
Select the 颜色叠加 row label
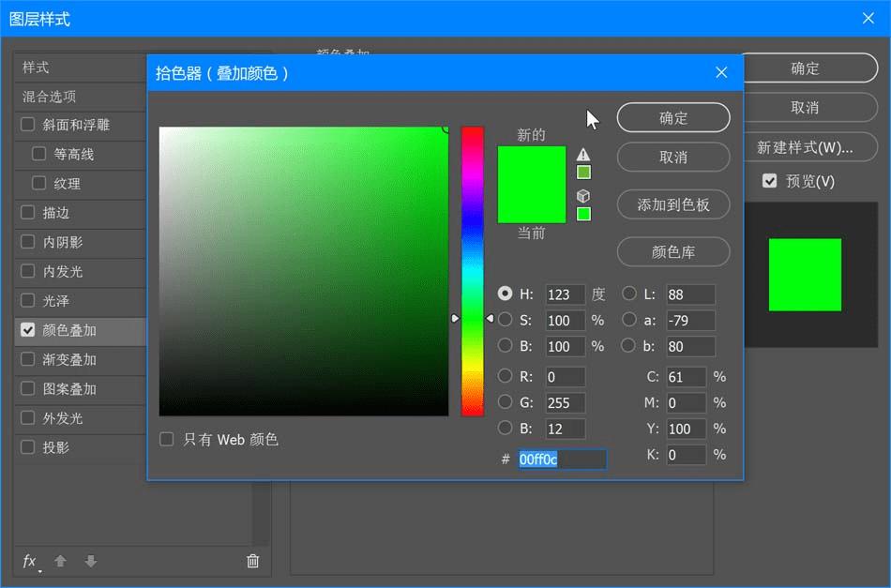69,331
